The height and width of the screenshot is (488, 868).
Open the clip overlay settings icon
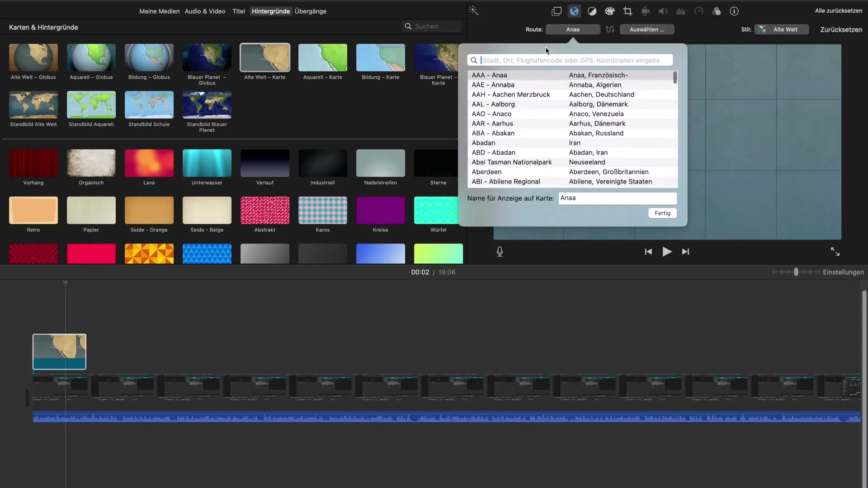pos(557,11)
